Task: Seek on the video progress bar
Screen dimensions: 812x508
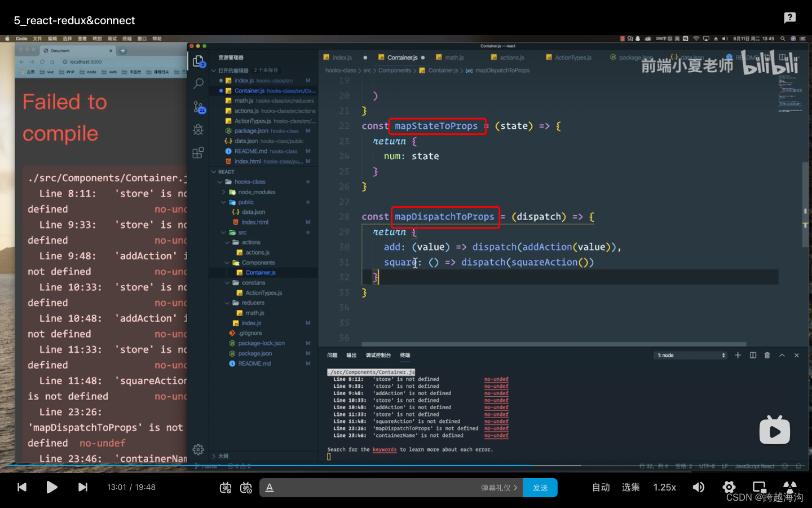Action: click(x=406, y=466)
